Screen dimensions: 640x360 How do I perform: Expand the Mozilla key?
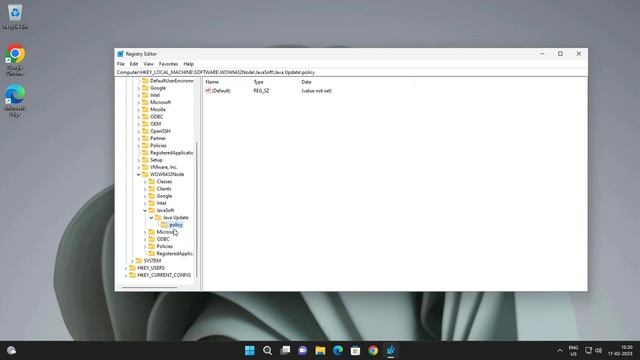tap(138, 110)
